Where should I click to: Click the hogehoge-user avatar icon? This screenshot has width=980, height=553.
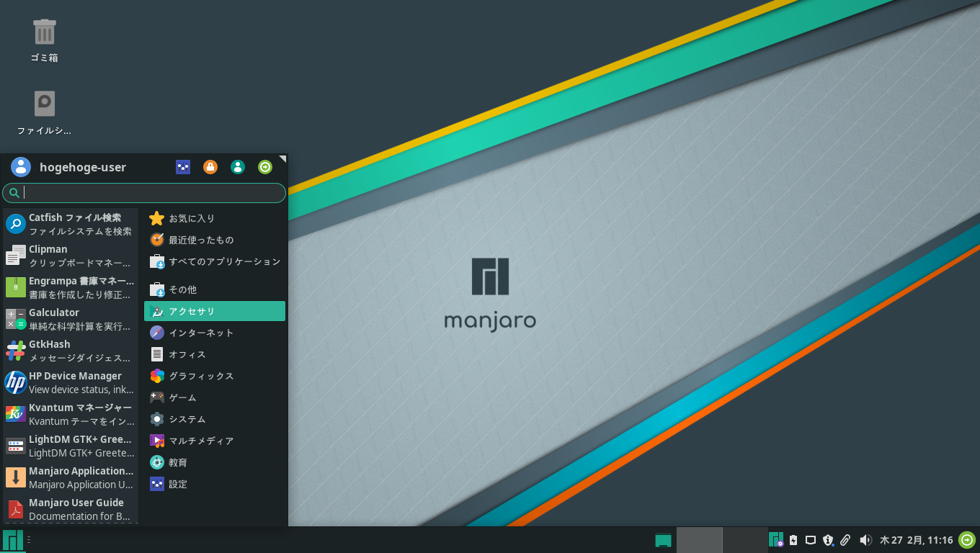point(21,167)
